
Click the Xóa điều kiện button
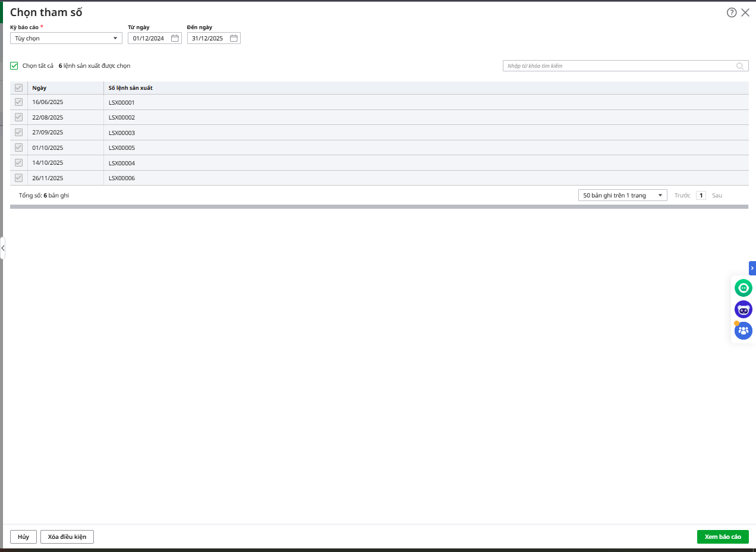pyautogui.click(x=67, y=537)
